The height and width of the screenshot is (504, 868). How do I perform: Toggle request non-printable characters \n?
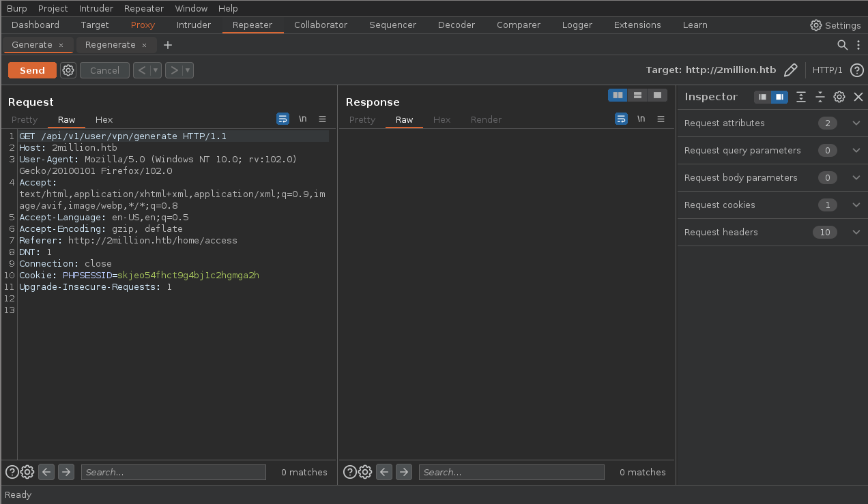(x=303, y=119)
